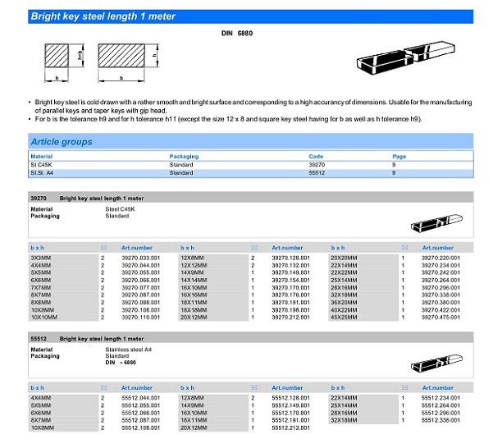
Task: Click the 55512 section header bar
Action: click(x=246, y=338)
